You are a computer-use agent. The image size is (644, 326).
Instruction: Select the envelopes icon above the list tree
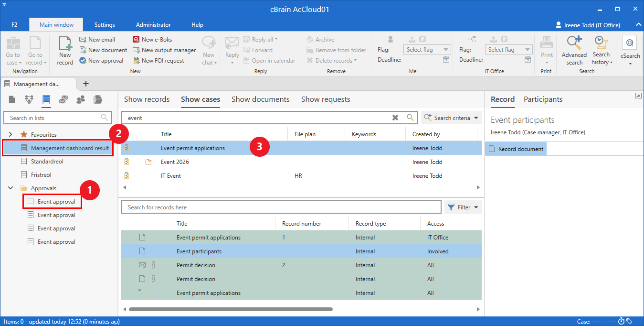[x=63, y=99]
